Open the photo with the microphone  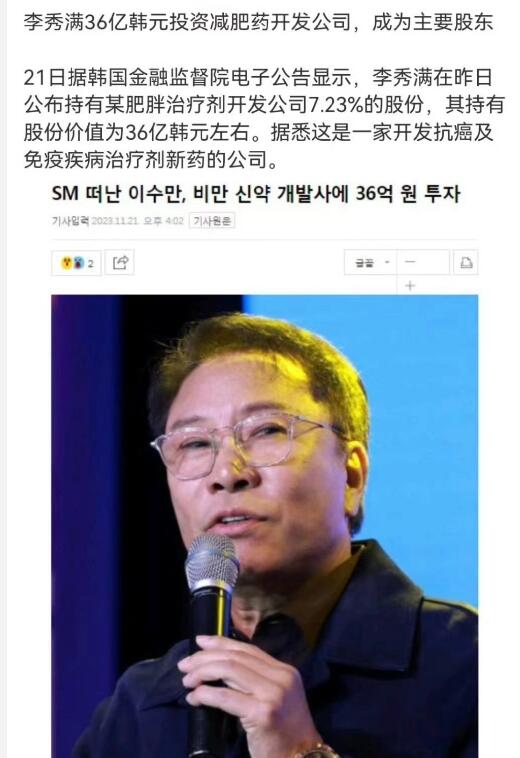[x=265, y=526]
